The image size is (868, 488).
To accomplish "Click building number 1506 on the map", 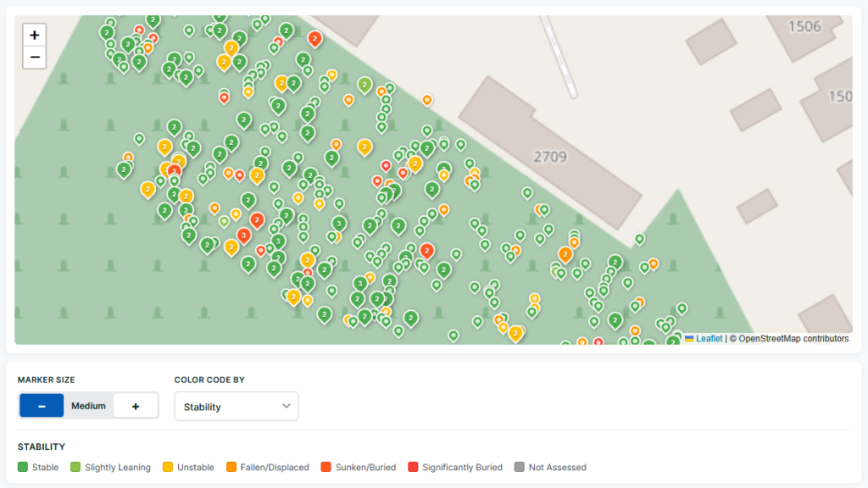I will pyautogui.click(x=804, y=26).
